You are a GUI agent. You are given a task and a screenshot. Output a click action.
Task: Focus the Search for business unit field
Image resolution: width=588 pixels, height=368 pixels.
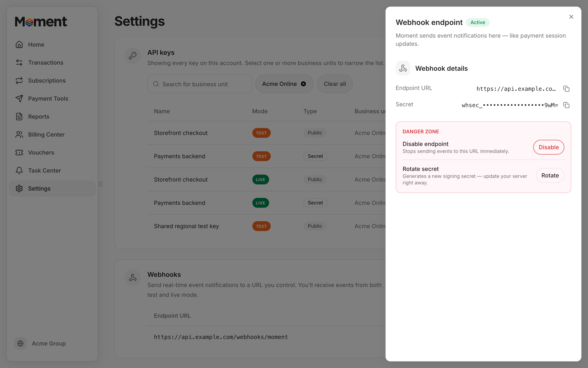[199, 84]
